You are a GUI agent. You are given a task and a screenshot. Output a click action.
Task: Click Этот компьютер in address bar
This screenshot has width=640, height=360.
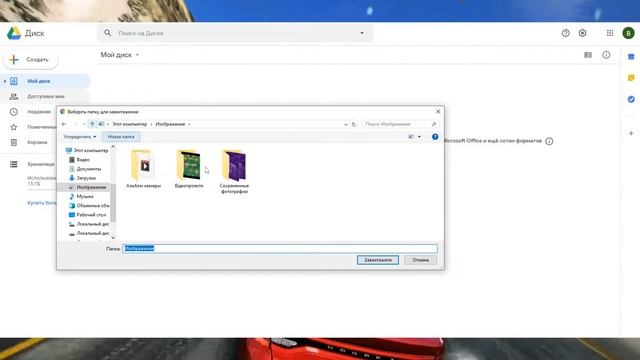129,124
